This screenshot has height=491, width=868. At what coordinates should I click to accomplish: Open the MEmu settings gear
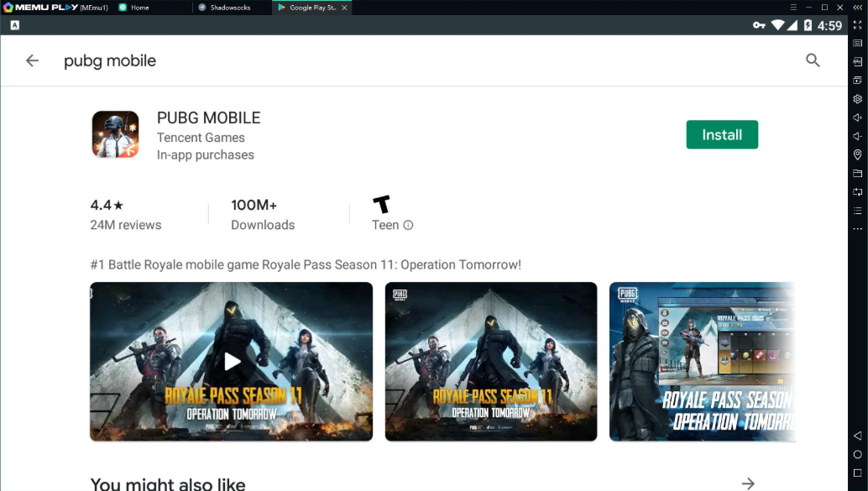[x=857, y=99]
